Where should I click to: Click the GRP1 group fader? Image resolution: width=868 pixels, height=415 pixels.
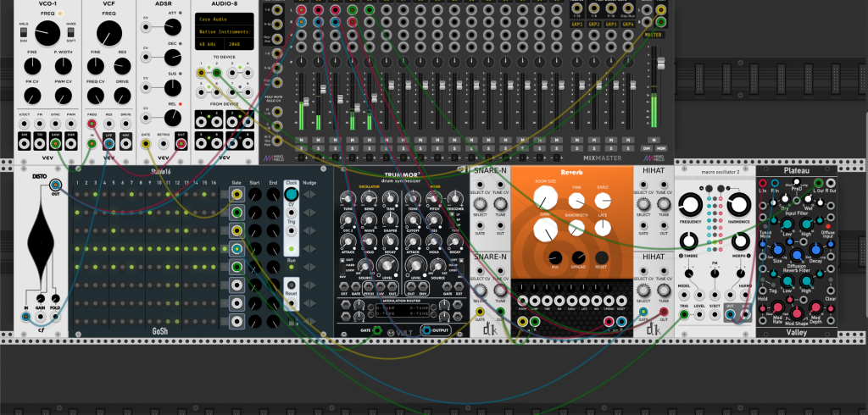click(581, 86)
